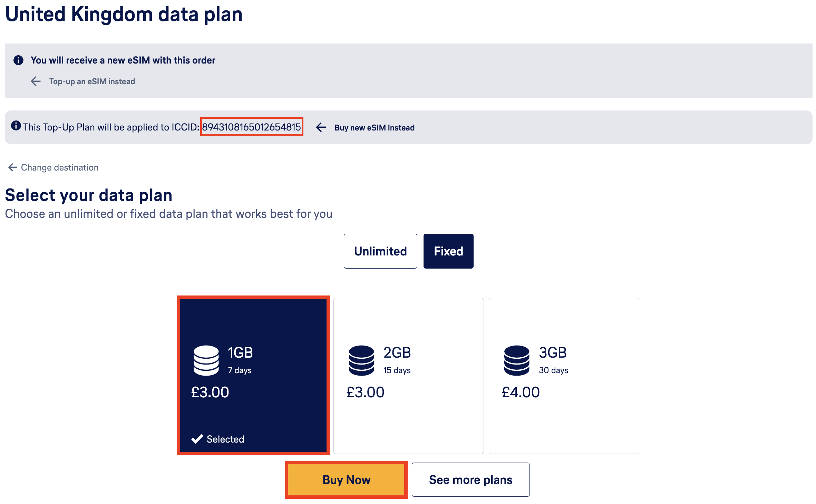Click the Selected checkmark on 1GB plan
The height and width of the screenshot is (504, 816).
(x=197, y=439)
